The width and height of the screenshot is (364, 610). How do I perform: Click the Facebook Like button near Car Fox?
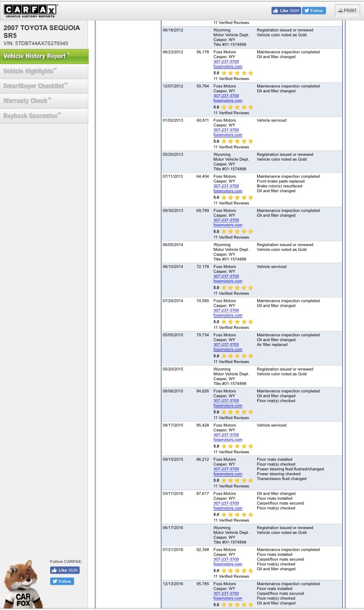(x=65, y=571)
